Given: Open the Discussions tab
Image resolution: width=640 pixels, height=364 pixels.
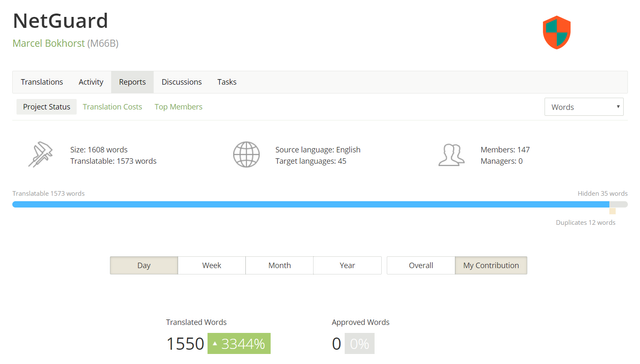Looking at the screenshot, I should [x=182, y=82].
